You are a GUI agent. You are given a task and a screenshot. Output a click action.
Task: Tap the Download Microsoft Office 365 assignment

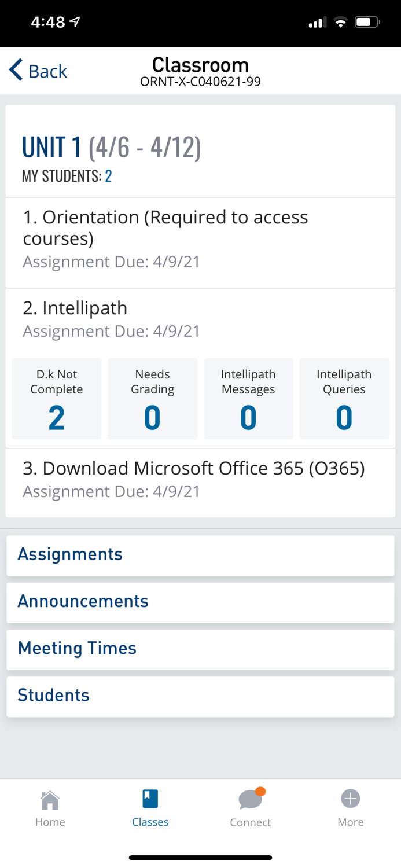(x=200, y=479)
